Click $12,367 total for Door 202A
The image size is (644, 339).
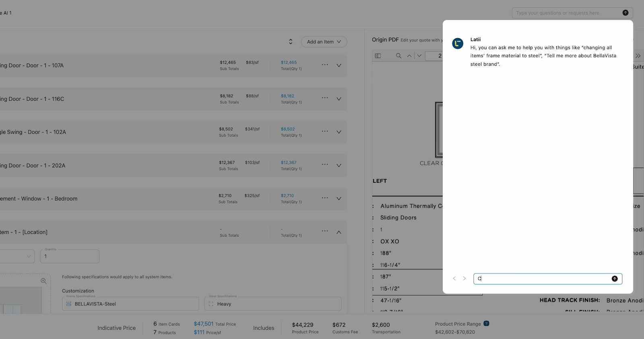click(x=289, y=163)
